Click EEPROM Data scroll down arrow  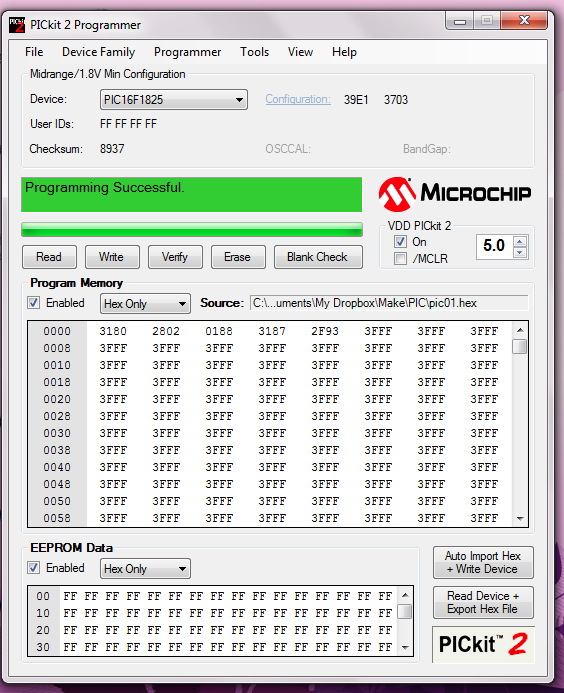coord(404,648)
